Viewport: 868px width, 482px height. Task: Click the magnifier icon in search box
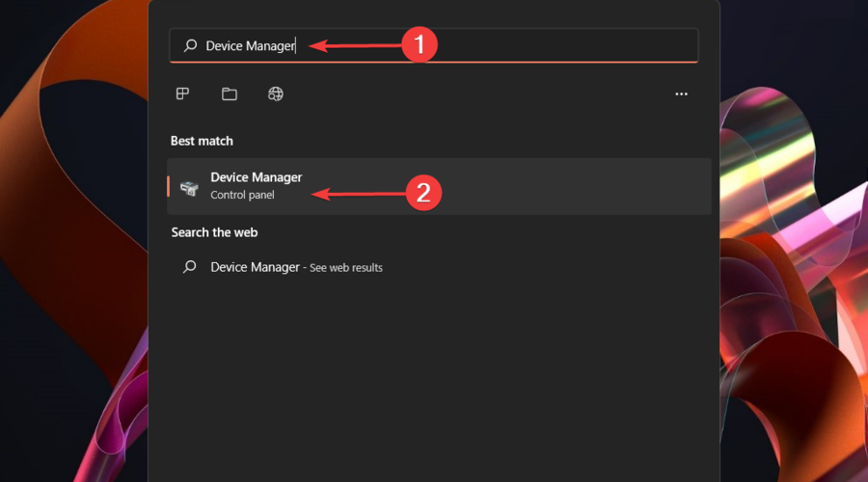tap(190, 45)
